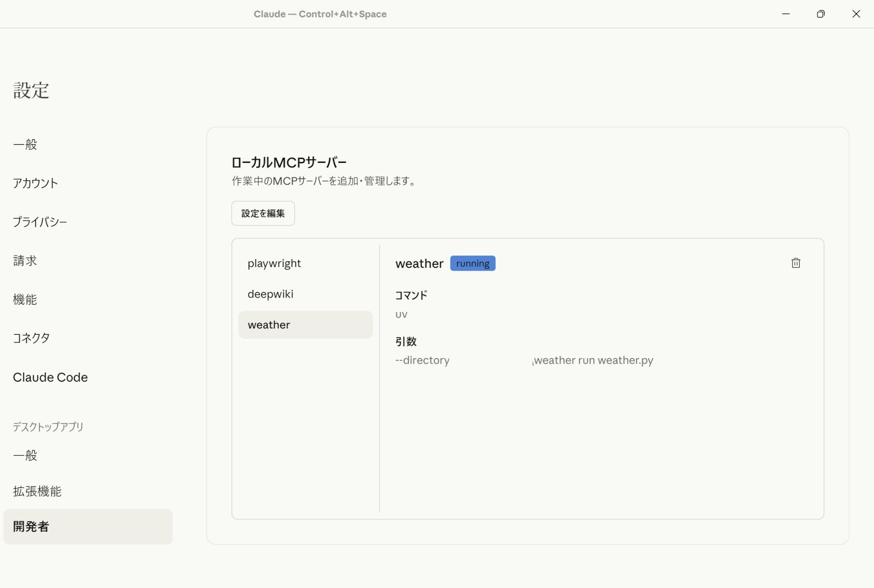Minimize the Claude window
This screenshot has width=874, height=588.
click(786, 14)
